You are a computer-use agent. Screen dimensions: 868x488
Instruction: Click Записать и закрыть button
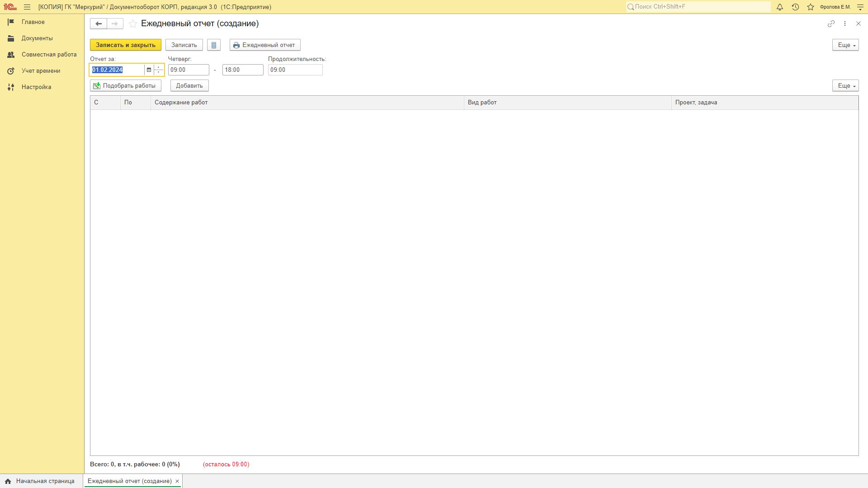pyautogui.click(x=126, y=45)
